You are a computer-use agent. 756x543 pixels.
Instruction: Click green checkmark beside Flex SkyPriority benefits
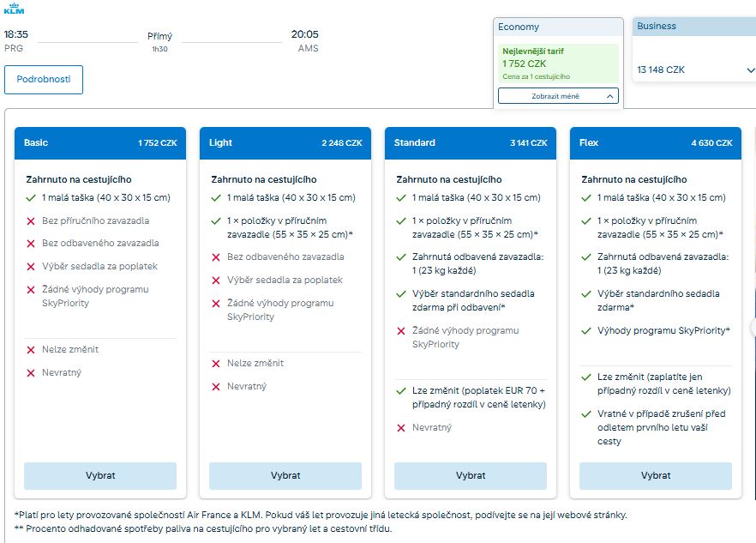point(586,331)
